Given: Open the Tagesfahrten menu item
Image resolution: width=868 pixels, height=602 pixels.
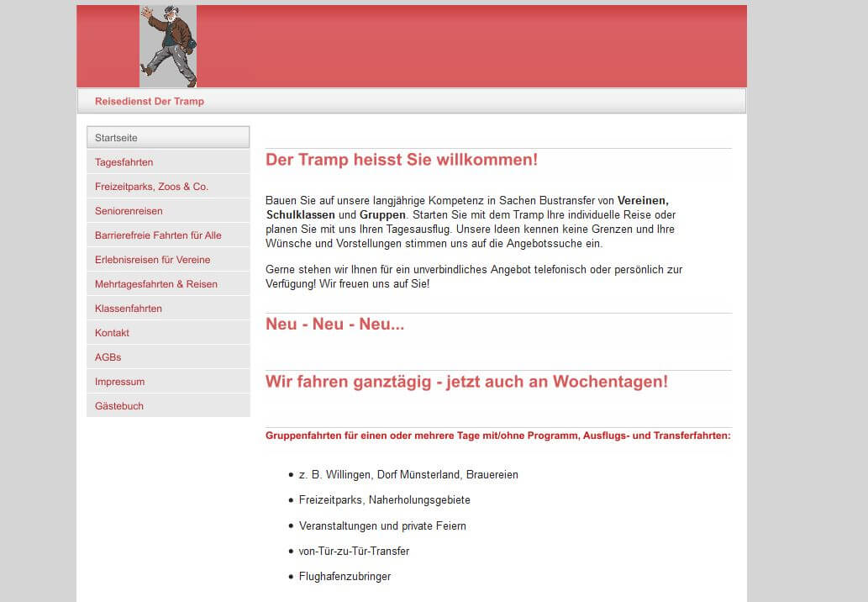Looking at the screenshot, I should 168,162.
